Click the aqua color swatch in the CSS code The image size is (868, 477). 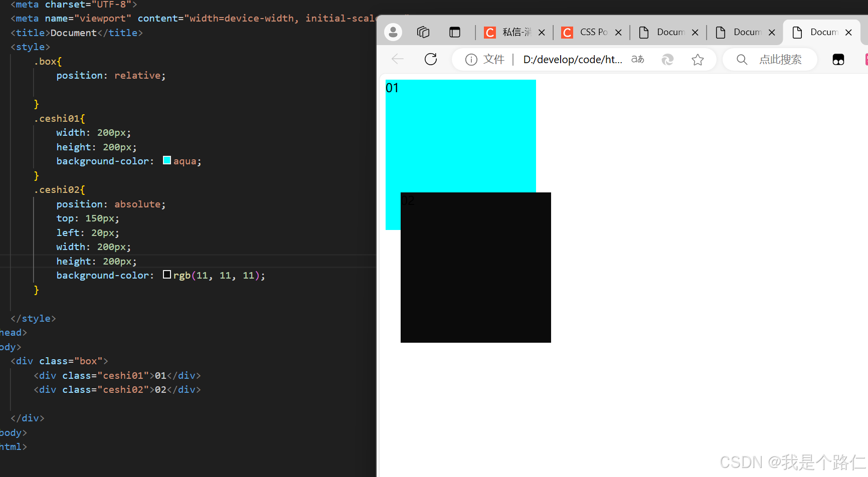(x=167, y=160)
